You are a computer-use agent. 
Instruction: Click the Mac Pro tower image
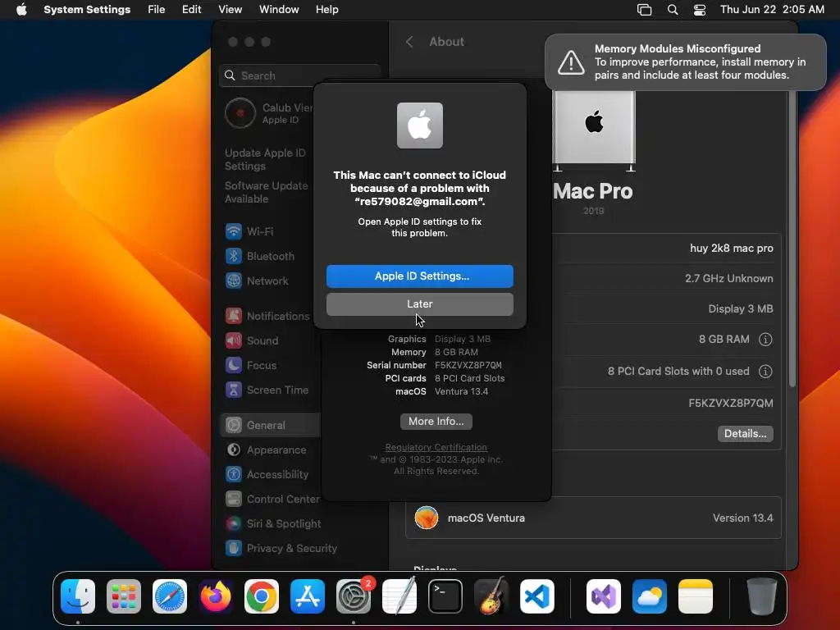coord(594,130)
